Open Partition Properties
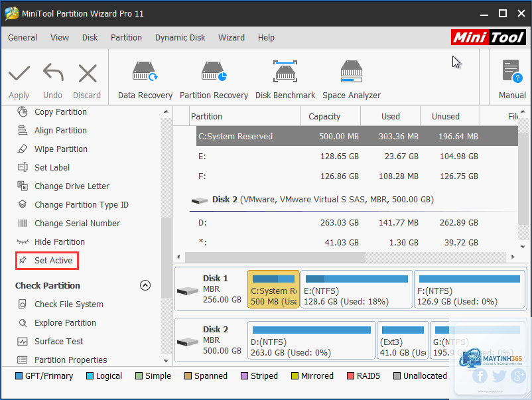Image resolution: width=532 pixels, height=400 pixels. pos(62,360)
